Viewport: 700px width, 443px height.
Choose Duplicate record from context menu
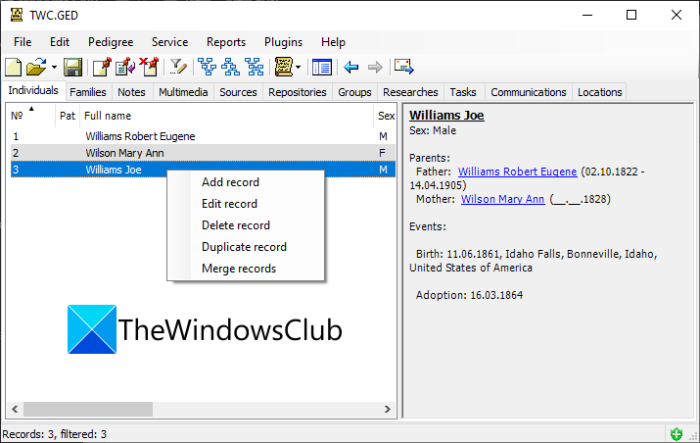246,247
